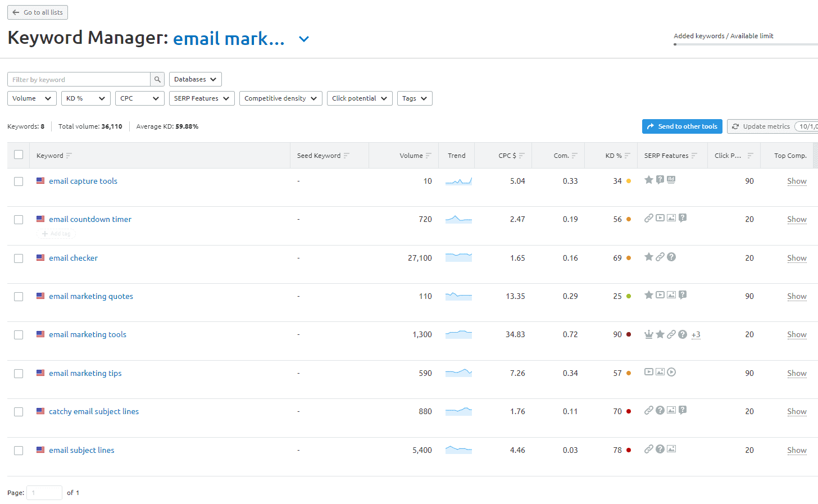Screen dimensions: 818x504
Task: Check the box for email subject lines
Action: (19, 451)
